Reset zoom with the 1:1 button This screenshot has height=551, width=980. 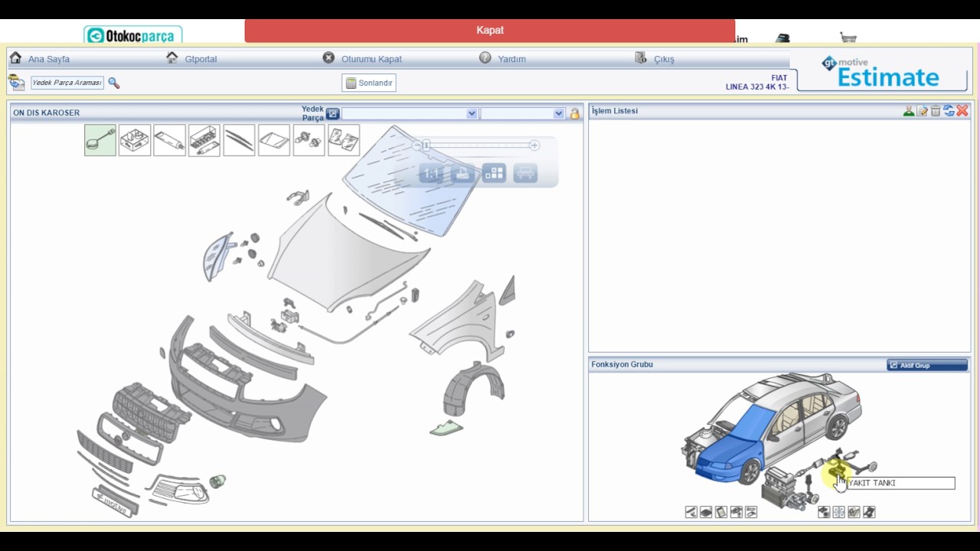tap(432, 174)
